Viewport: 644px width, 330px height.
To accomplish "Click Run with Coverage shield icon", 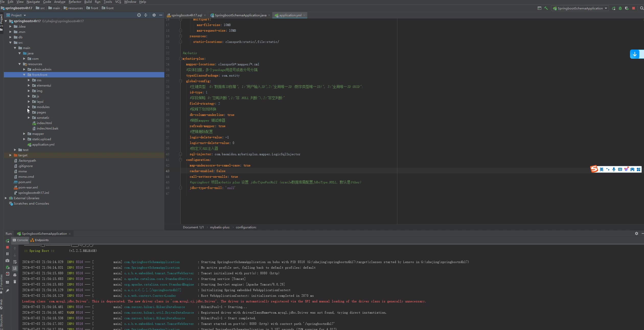I will (x=627, y=8).
